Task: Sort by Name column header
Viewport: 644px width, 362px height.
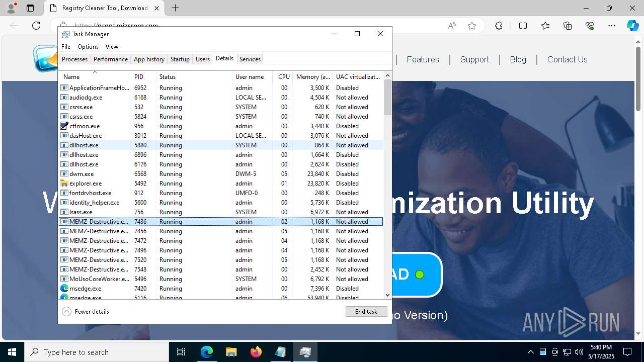Action: point(95,77)
